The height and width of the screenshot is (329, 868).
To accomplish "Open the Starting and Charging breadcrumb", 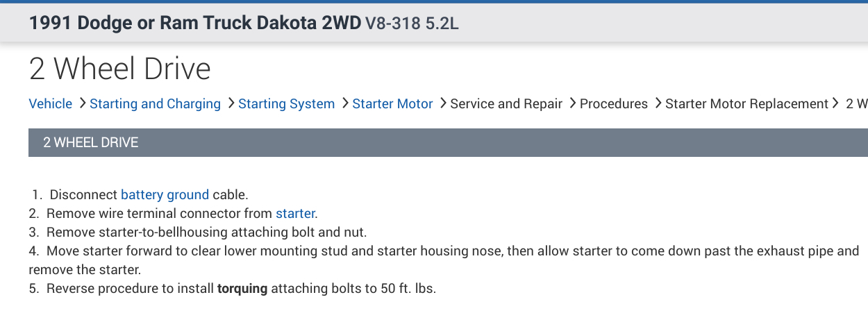I will (x=155, y=104).
